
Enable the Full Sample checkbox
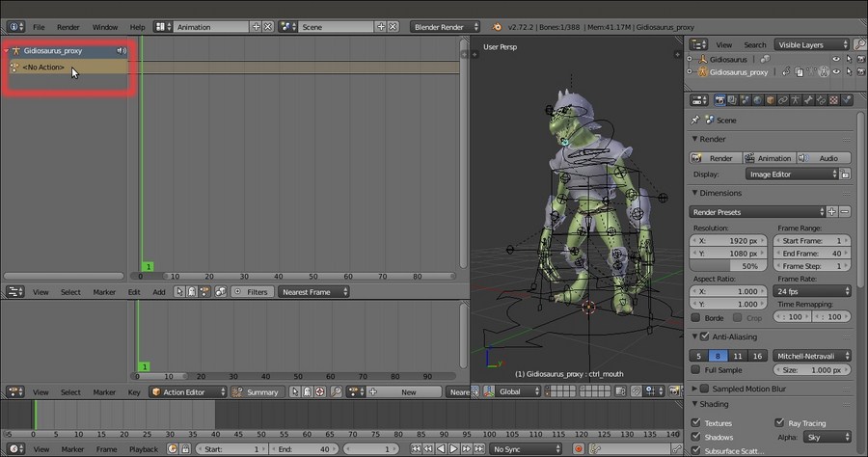click(695, 369)
